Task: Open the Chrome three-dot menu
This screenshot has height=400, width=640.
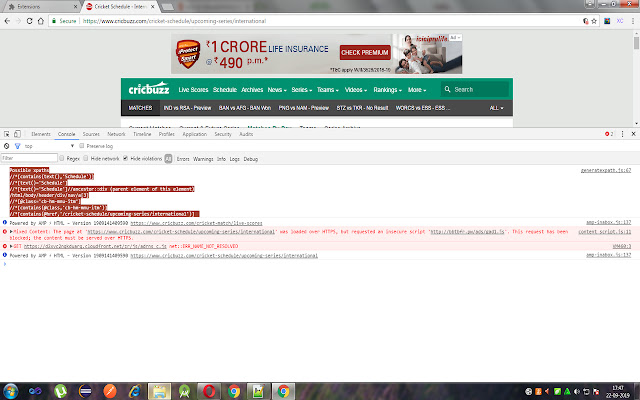Action: tap(633, 21)
